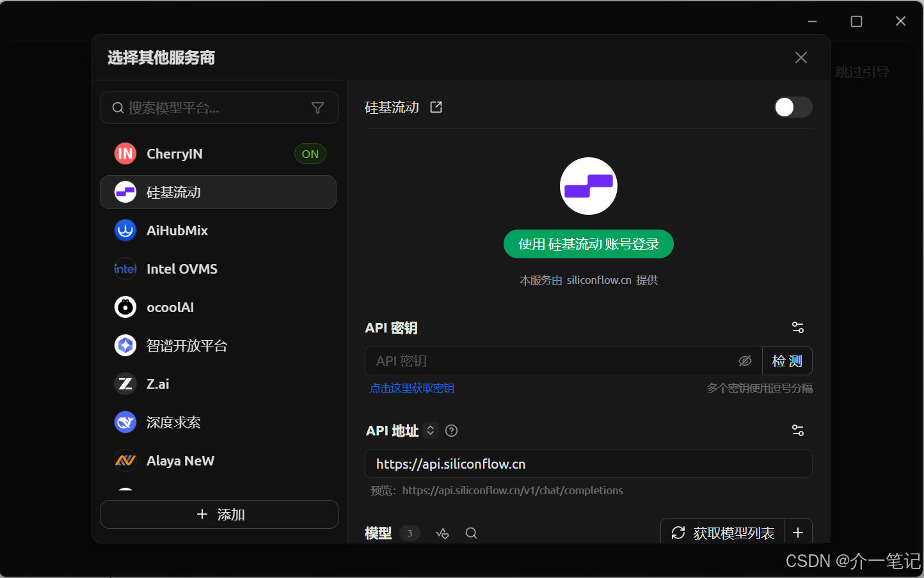Viewport: 924px width, 578px height.
Task: Click the API 地址 help question mark
Action: (452, 430)
